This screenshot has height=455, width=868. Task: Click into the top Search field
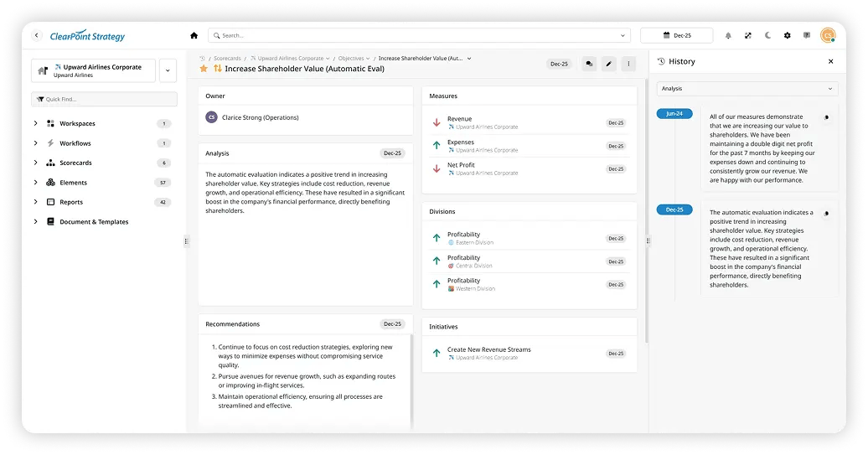(419, 35)
